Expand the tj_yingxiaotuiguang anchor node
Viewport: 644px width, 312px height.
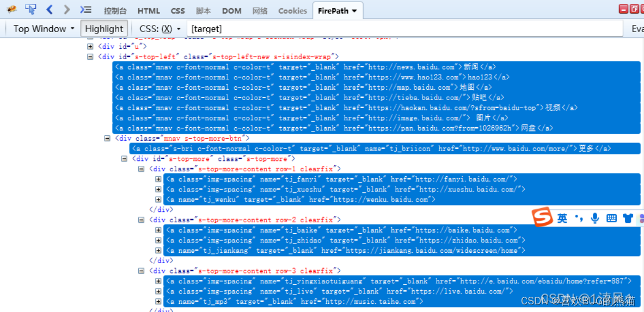click(158, 281)
